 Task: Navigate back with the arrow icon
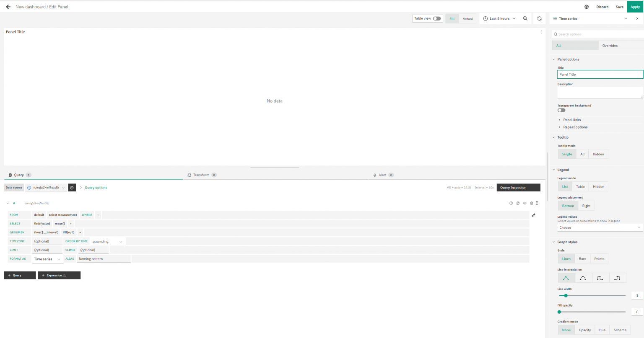[8, 6]
